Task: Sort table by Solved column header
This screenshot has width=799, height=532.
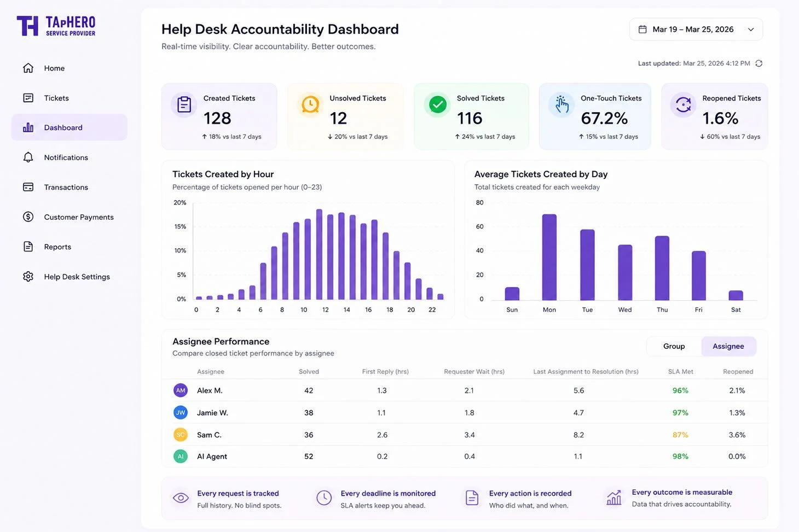Action: pos(309,372)
